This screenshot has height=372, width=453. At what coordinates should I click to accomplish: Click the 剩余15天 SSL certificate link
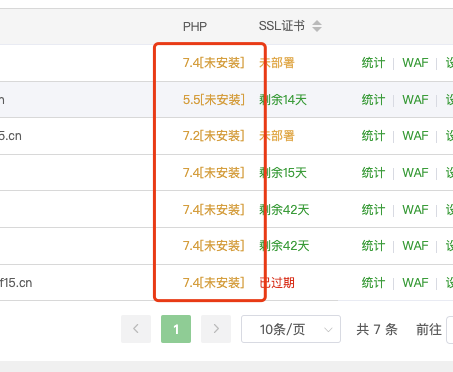[x=283, y=173]
